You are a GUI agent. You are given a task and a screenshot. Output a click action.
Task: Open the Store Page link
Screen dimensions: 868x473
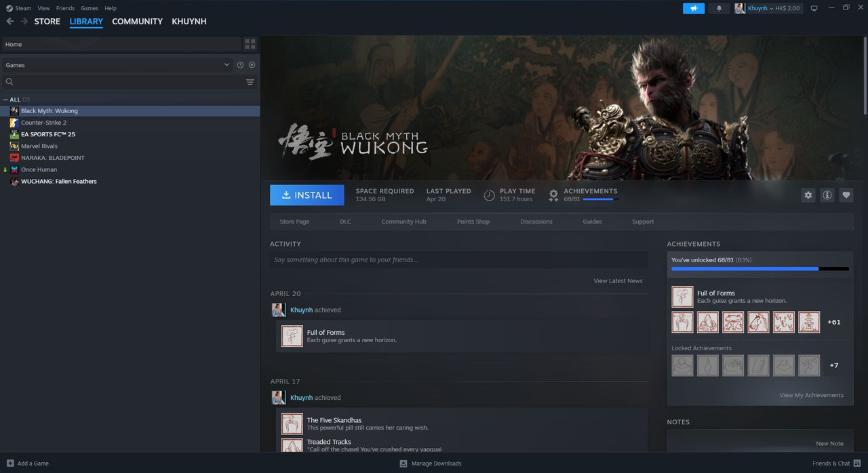pyautogui.click(x=294, y=222)
